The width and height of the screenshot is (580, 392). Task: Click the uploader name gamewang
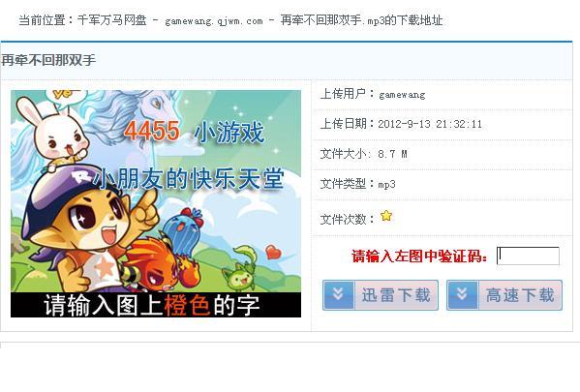coord(402,95)
